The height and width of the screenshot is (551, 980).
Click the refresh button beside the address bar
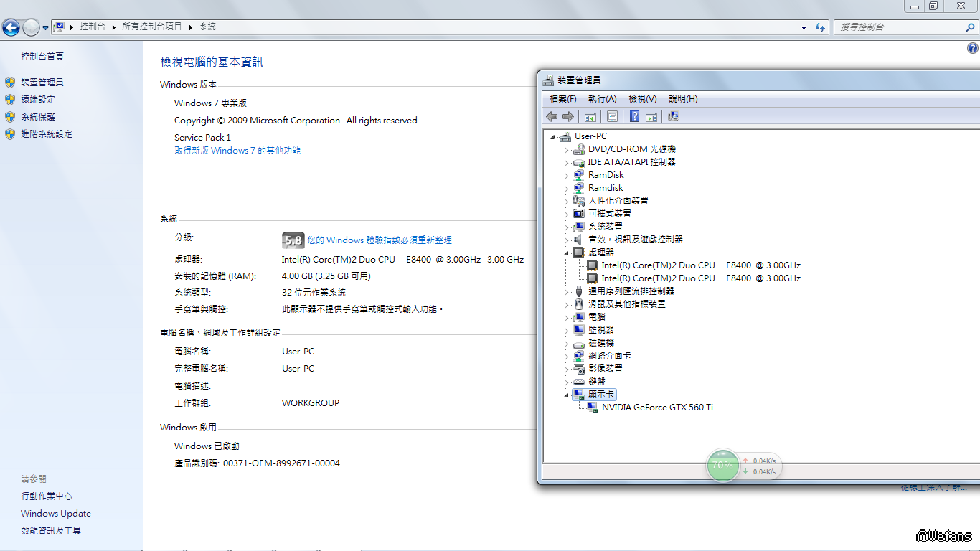pos(820,27)
